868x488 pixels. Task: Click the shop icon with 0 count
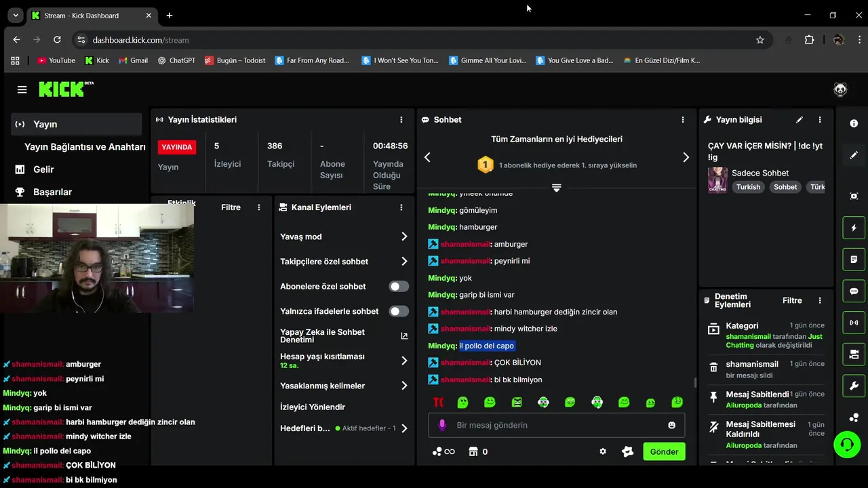478,451
